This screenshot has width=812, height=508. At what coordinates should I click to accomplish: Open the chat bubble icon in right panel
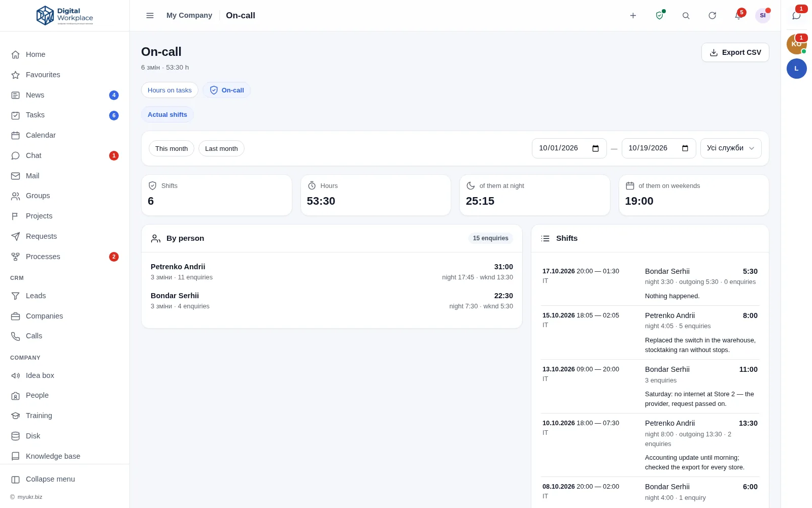click(796, 16)
